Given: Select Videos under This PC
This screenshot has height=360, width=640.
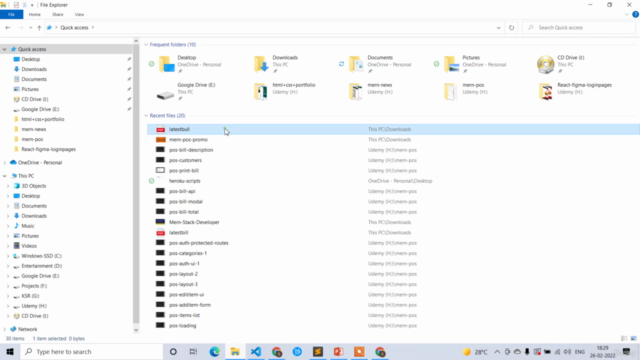Looking at the screenshot, I should [29, 246].
